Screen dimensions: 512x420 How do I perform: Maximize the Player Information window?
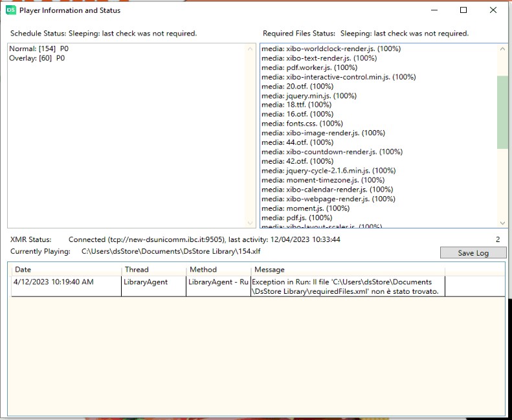pos(463,10)
